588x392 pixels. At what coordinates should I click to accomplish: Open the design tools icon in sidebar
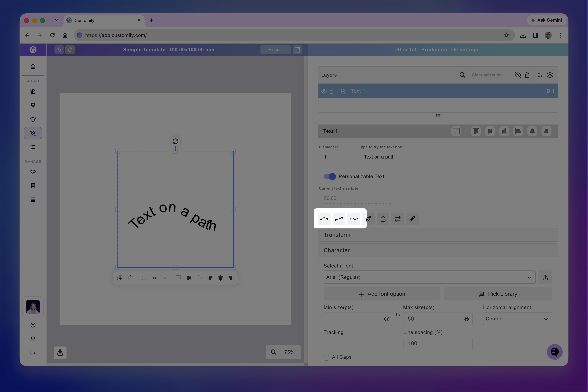(x=33, y=133)
